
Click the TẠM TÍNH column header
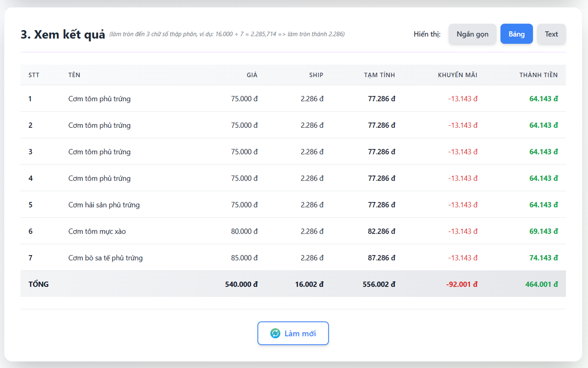click(379, 75)
